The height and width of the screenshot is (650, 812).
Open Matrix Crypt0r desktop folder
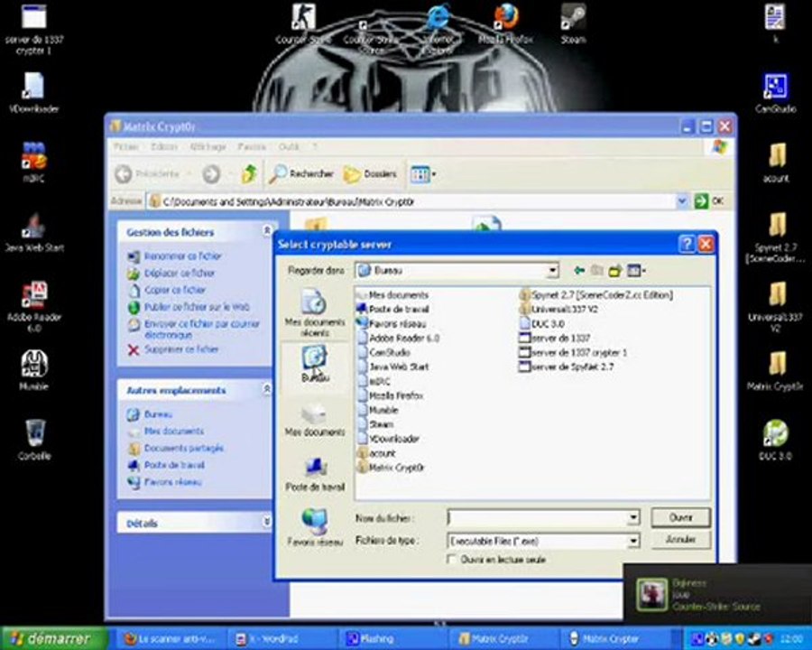click(x=775, y=370)
